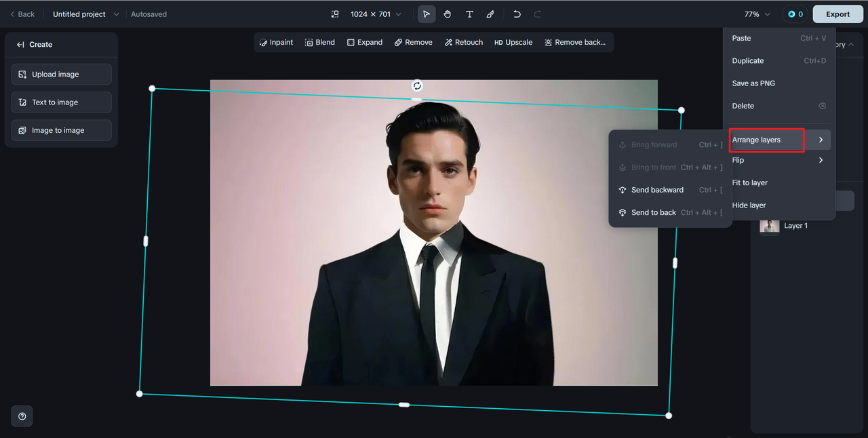Click the Retouch tool

(x=464, y=42)
